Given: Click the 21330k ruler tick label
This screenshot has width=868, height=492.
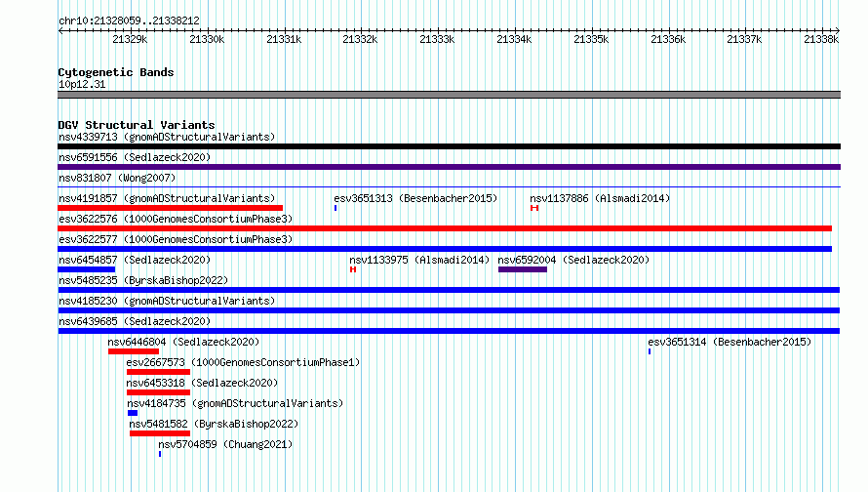Looking at the screenshot, I should pos(207,39).
